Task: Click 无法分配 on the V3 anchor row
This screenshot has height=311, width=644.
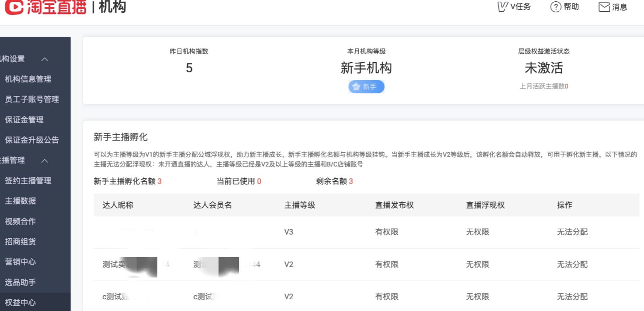Action: 572,232
